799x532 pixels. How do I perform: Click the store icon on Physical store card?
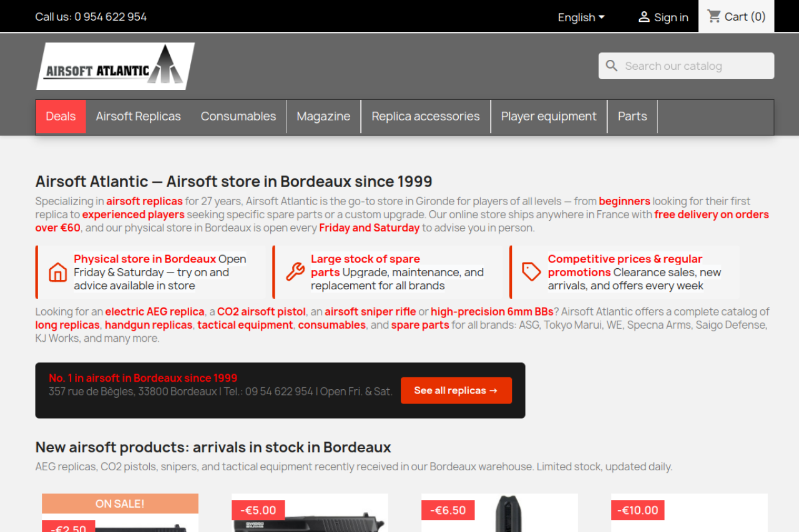[x=57, y=272]
